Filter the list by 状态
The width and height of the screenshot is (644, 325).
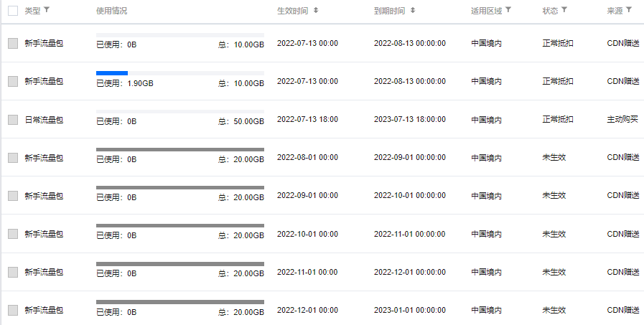click(x=564, y=11)
